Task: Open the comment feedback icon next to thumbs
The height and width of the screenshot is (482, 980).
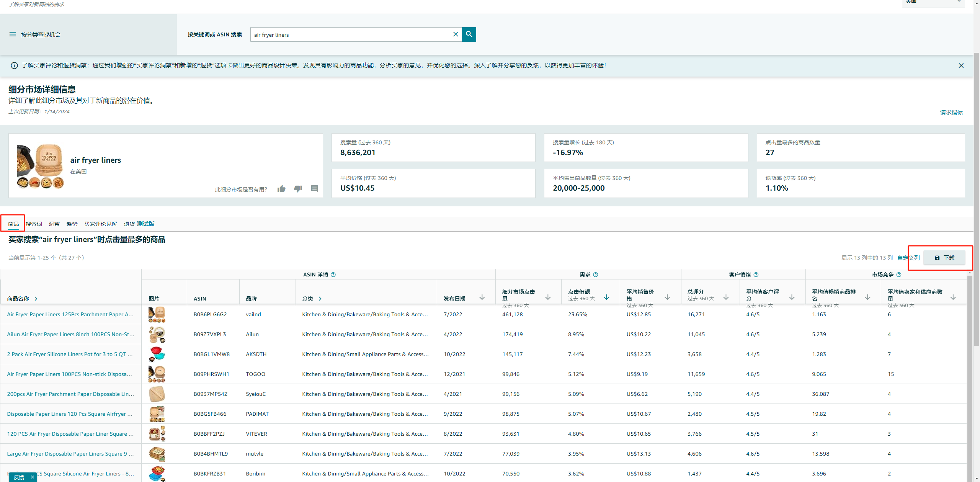Action: [x=315, y=188]
